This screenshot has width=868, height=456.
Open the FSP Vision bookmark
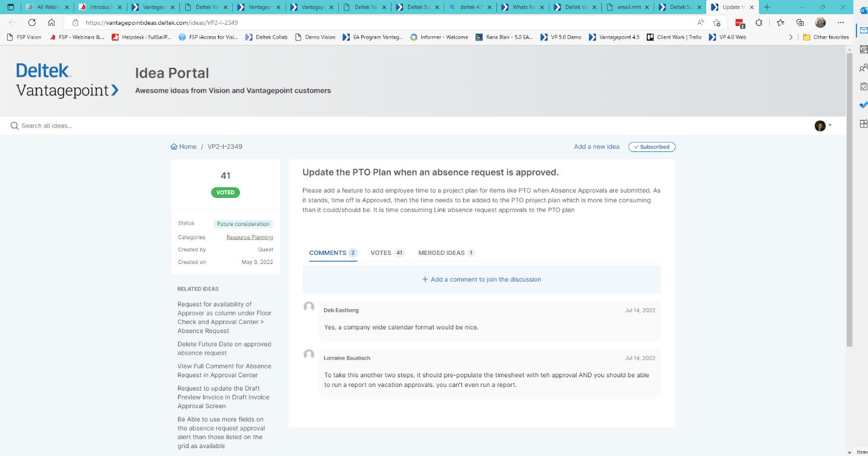tap(24, 37)
